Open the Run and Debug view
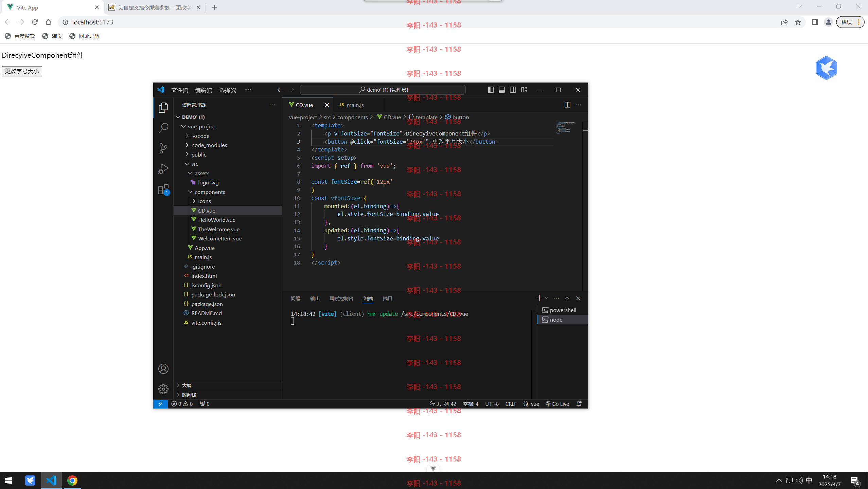Image resolution: width=868 pixels, height=489 pixels. [x=163, y=169]
